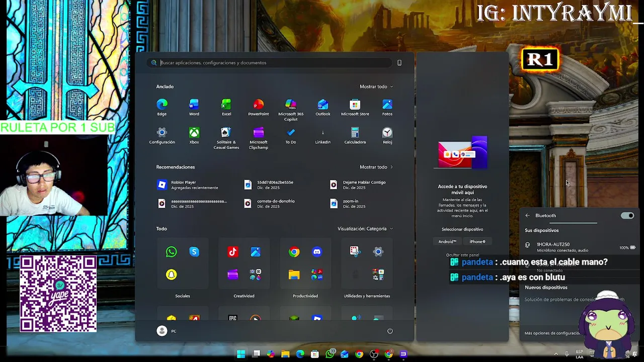Image resolution: width=644 pixels, height=362 pixels.
Task: Click Ocultar este panel link
Action: point(462,255)
